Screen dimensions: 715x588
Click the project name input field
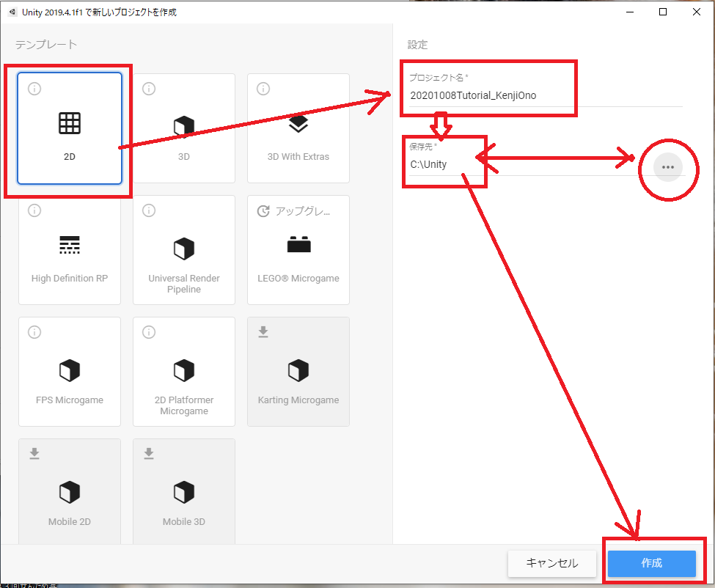[x=545, y=96]
